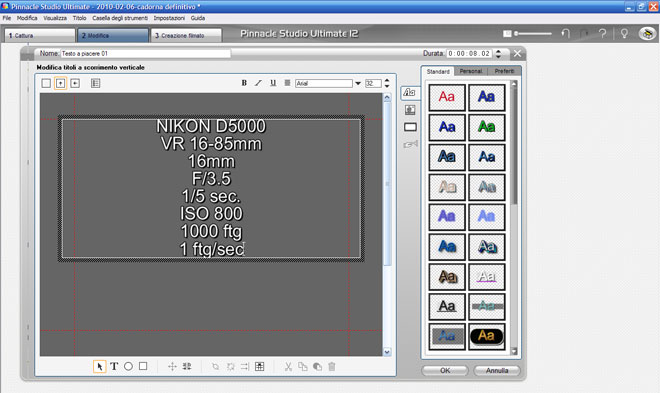
Task: Choose the text T tool
Action: [x=114, y=366]
